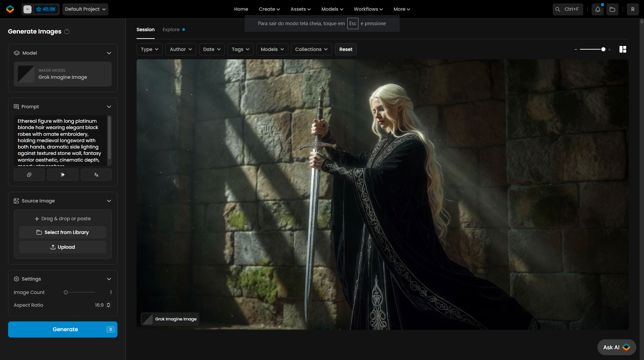
Task: Click the help icon beside Generate Images
Action: pyautogui.click(x=67, y=32)
